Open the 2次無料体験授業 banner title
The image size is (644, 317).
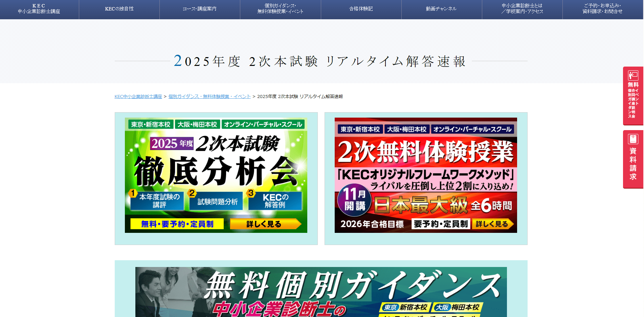(425, 152)
